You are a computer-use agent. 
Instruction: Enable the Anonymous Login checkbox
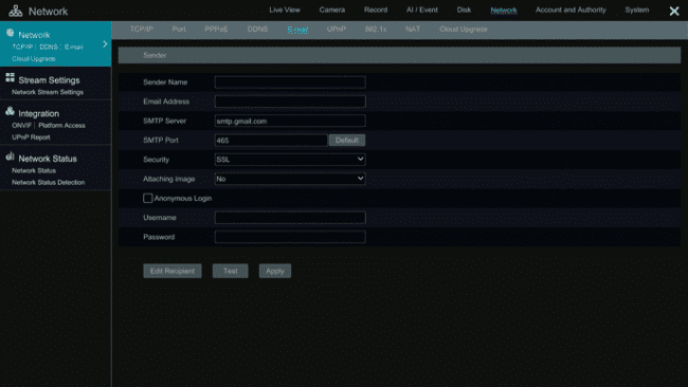click(x=148, y=198)
